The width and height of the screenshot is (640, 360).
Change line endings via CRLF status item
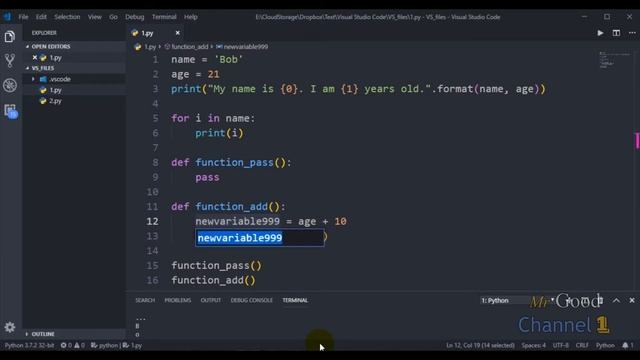[x=582, y=345]
